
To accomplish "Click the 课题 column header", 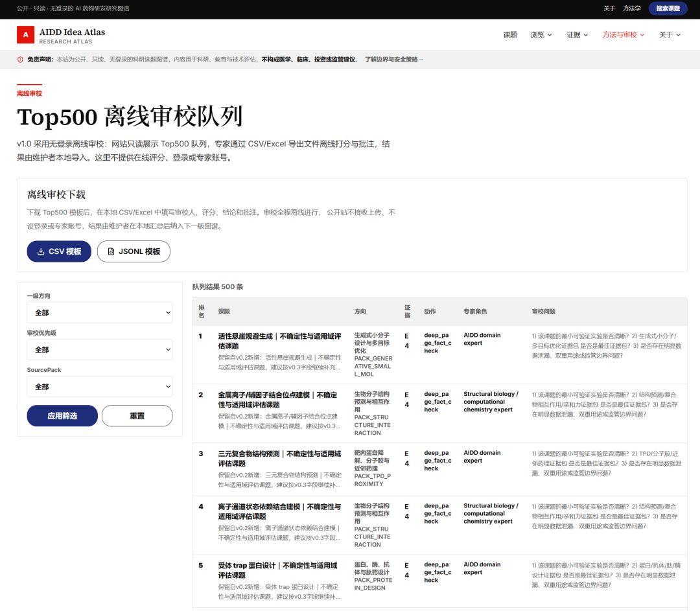I will point(224,312).
